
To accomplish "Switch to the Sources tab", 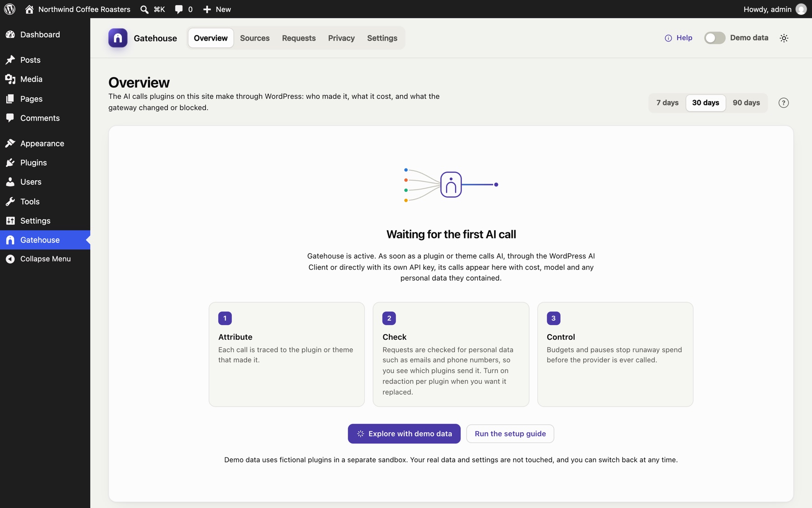I will click(255, 38).
